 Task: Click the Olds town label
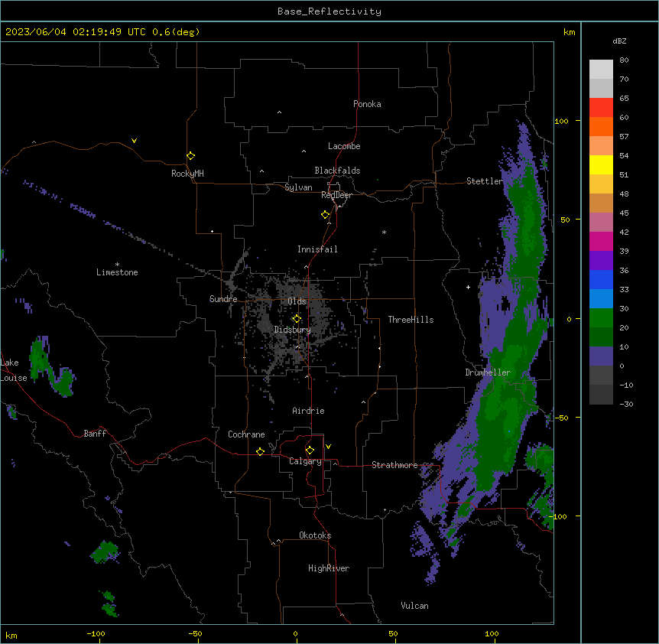(x=297, y=301)
